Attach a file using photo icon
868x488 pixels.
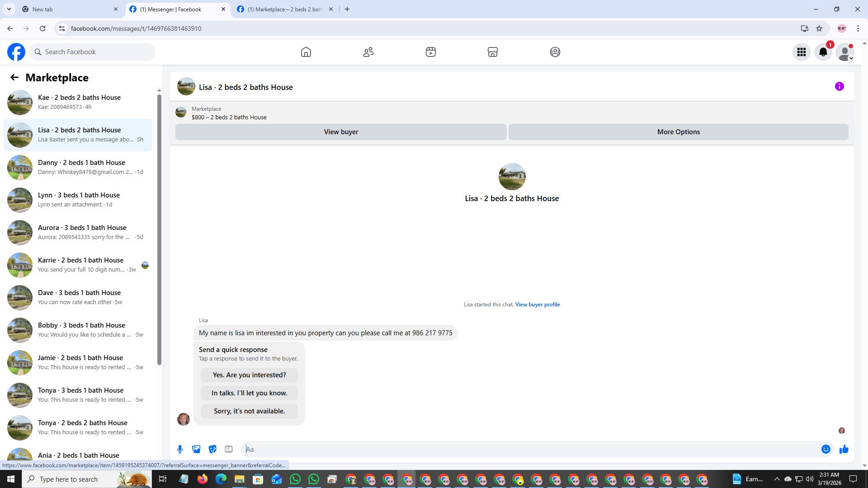[196, 449]
